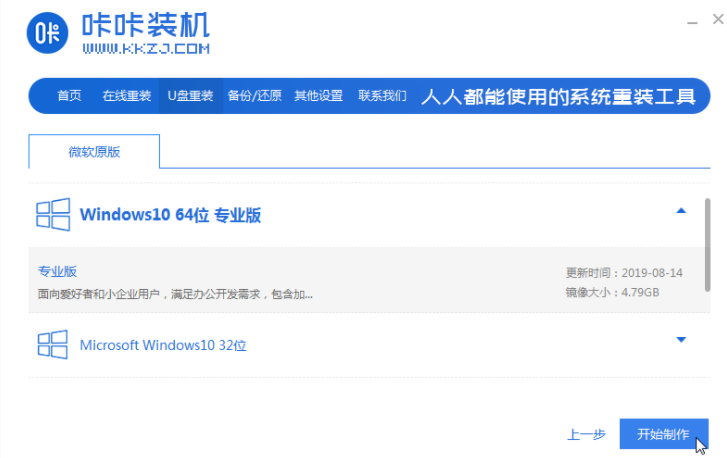This screenshot has width=727, height=458.
Task: Go to 在线重装 menu item
Action: [x=127, y=96]
